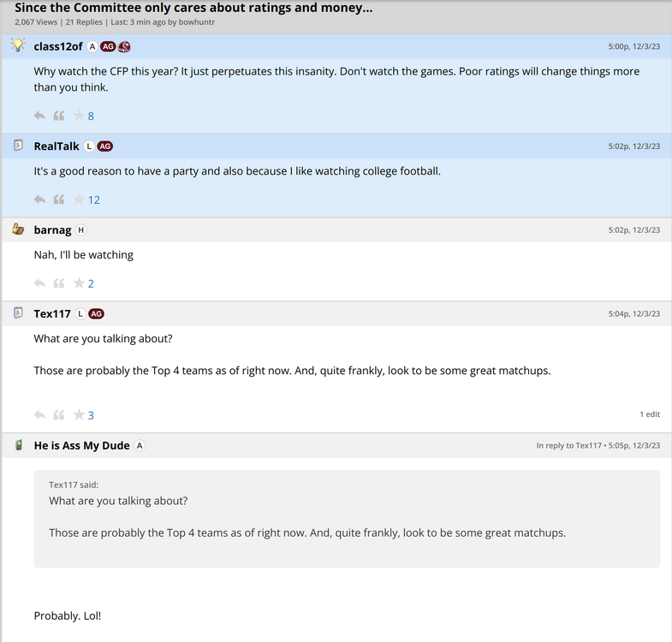Click reply arrow on class12of's post
672x642 pixels.
39,116
